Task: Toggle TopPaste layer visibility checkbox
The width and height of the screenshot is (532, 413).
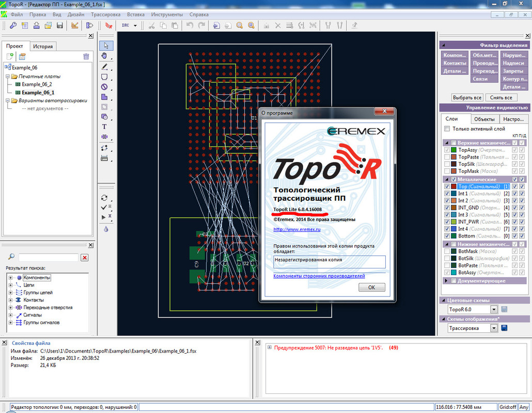Action: tap(447, 157)
